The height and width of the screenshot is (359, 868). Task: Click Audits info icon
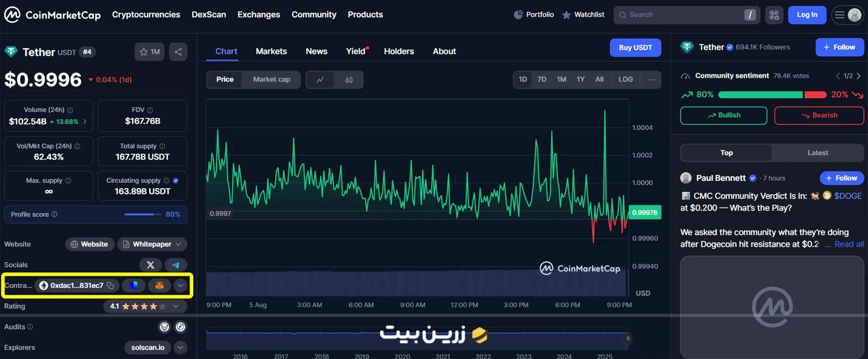(30, 327)
